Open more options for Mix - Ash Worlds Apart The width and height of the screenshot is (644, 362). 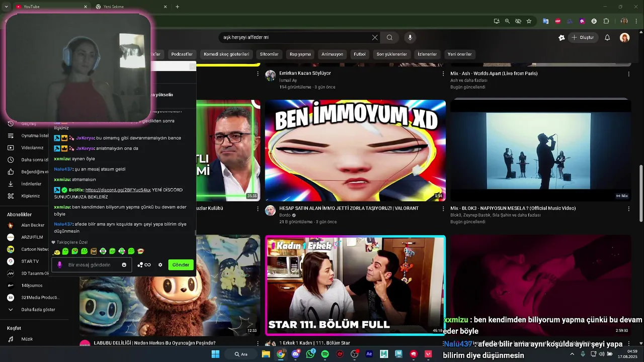[x=628, y=74]
